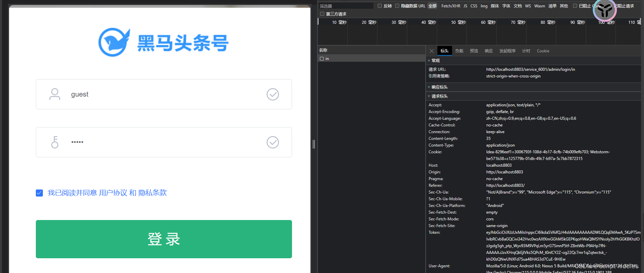This screenshot has width=644, height=273.
Task: Untick the 我已阅读并同意 agreement checkbox
Action: [x=39, y=193]
